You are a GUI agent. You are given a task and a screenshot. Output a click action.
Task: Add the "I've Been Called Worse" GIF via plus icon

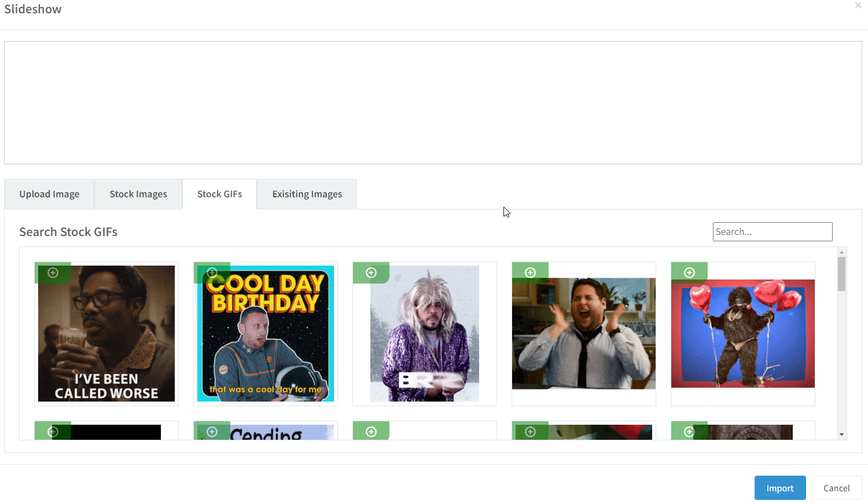click(x=53, y=273)
